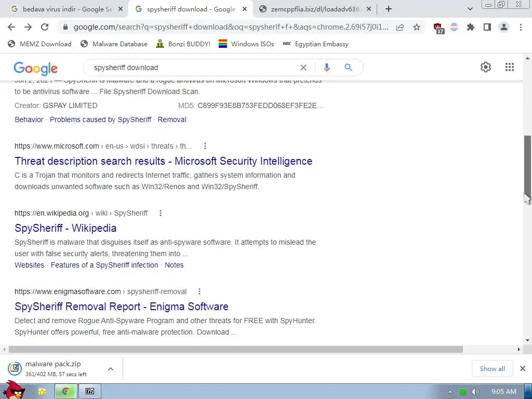Open SpySheriff - Wikipedia result

point(65,228)
